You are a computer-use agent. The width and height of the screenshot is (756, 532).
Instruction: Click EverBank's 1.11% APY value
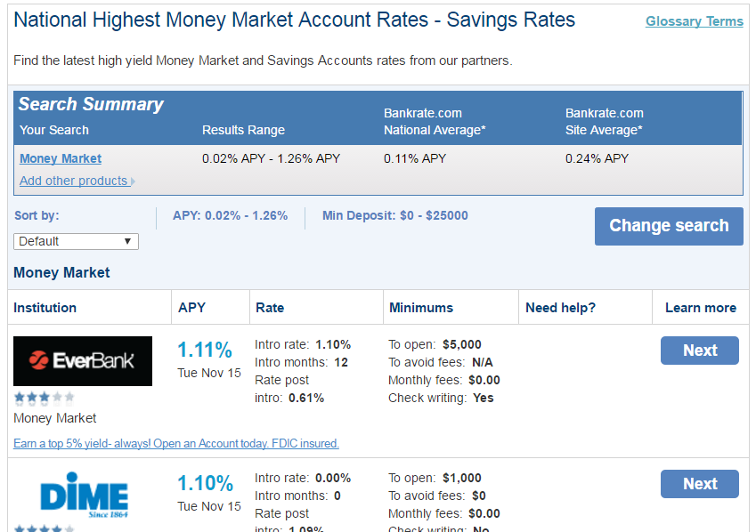[x=205, y=350]
